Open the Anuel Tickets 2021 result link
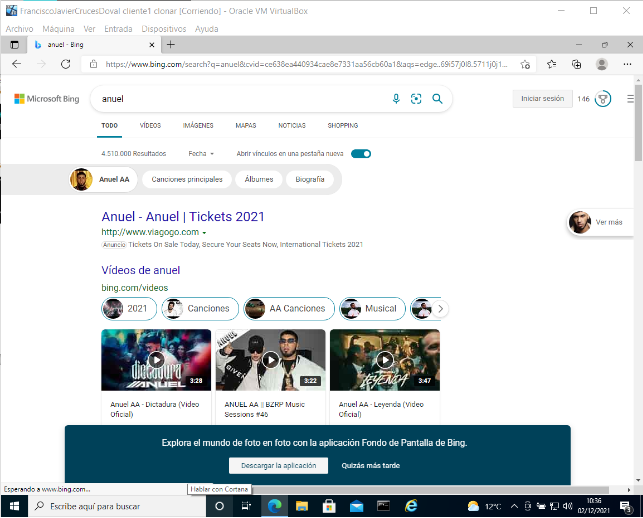 tap(183, 217)
